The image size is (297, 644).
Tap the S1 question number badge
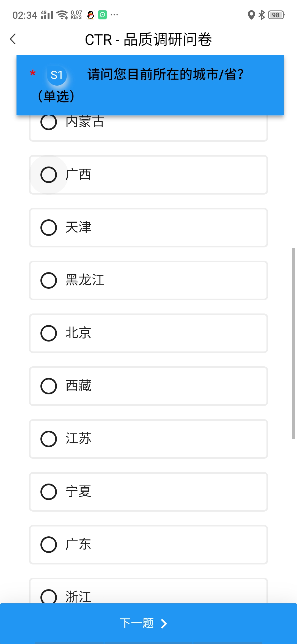(57, 75)
